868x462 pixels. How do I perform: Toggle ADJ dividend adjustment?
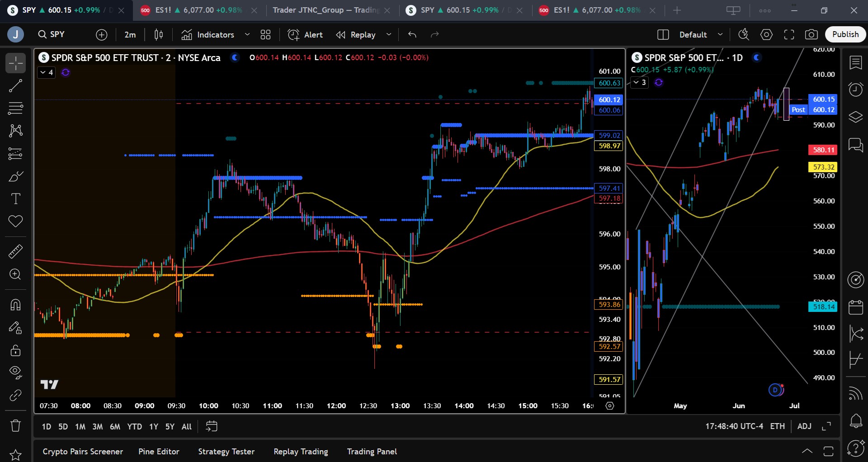click(804, 426)
